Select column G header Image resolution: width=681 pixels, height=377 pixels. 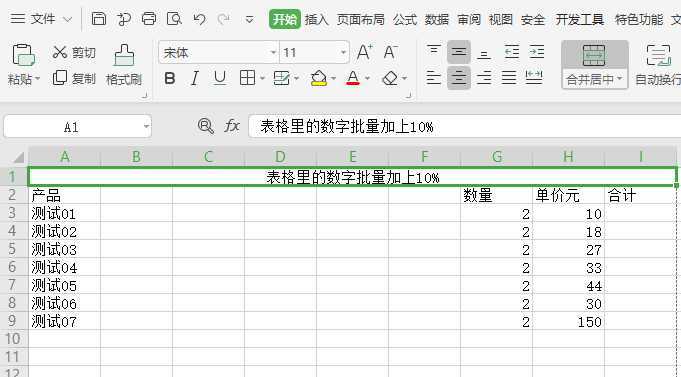[x=496, y=156]
